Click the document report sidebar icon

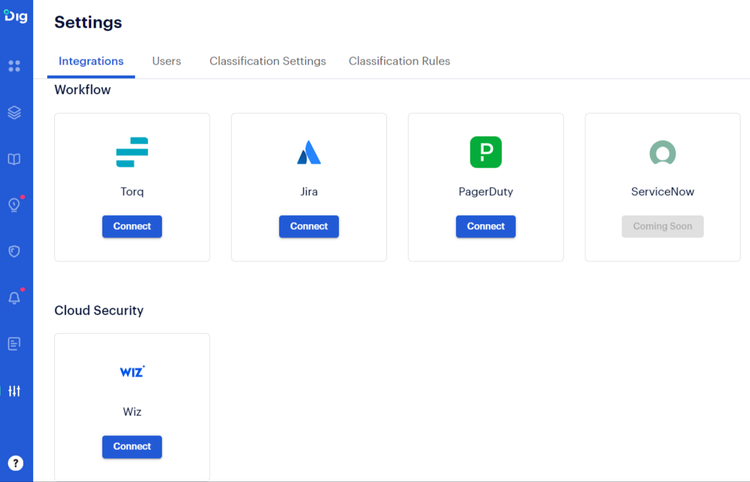[14, 344]
